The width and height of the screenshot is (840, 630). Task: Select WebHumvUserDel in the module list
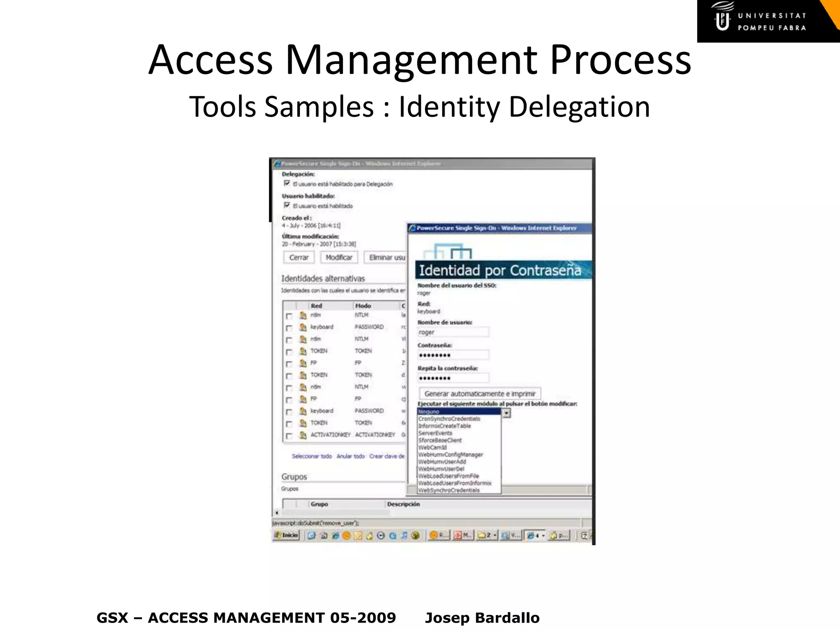459,469
